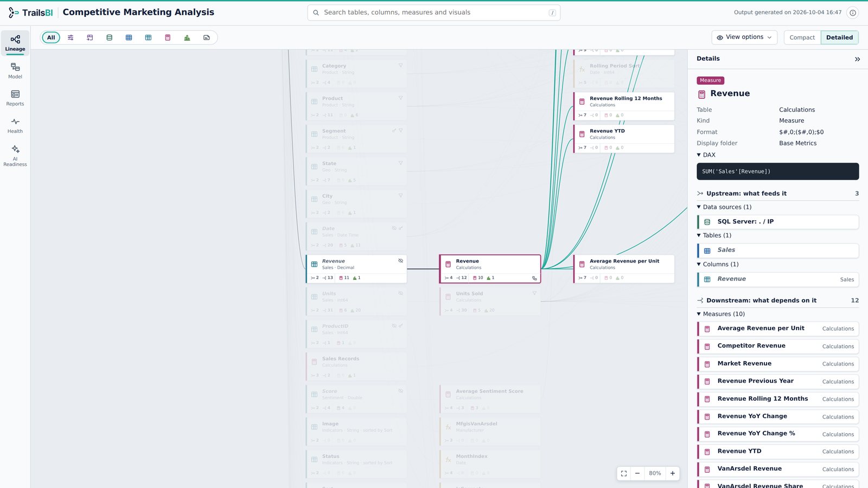Open the Revenue column from Sales
Image resolution: width=868 pixels, height=488 pixels.
778,279
